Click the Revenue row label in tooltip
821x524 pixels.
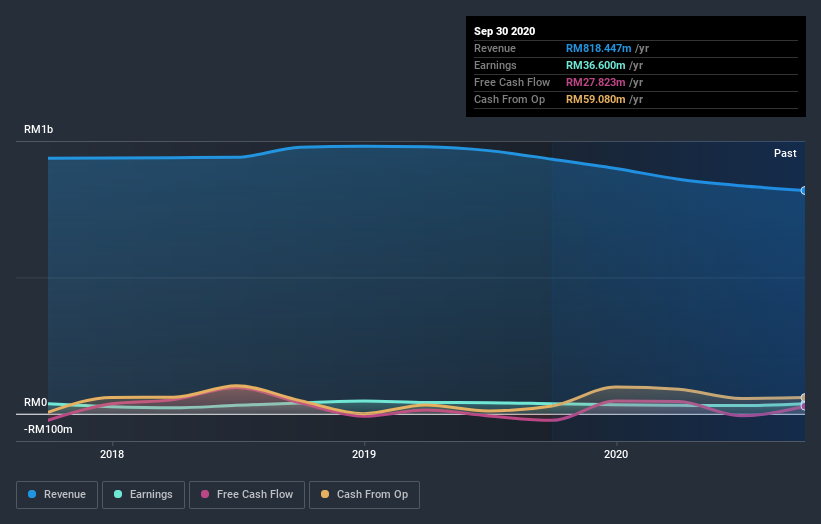[x=495, y=48]
